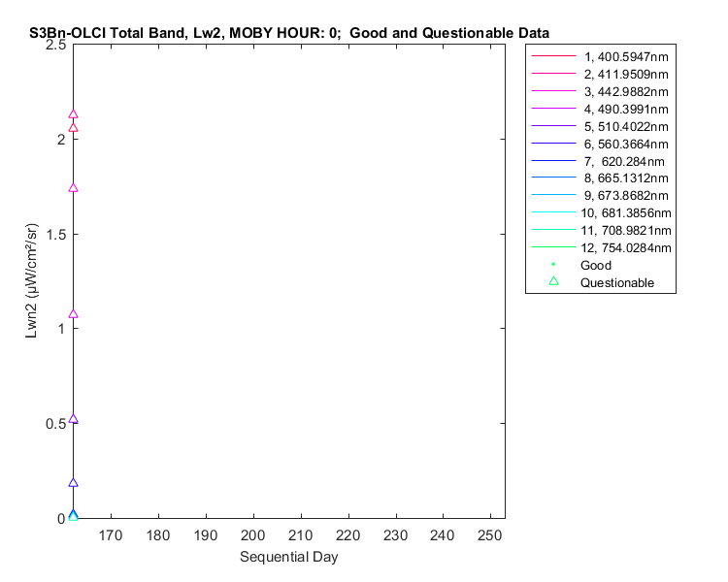Click the x-axis tick label '220'
This screenshot has width=728, height=582.
(x=347, y=535)
